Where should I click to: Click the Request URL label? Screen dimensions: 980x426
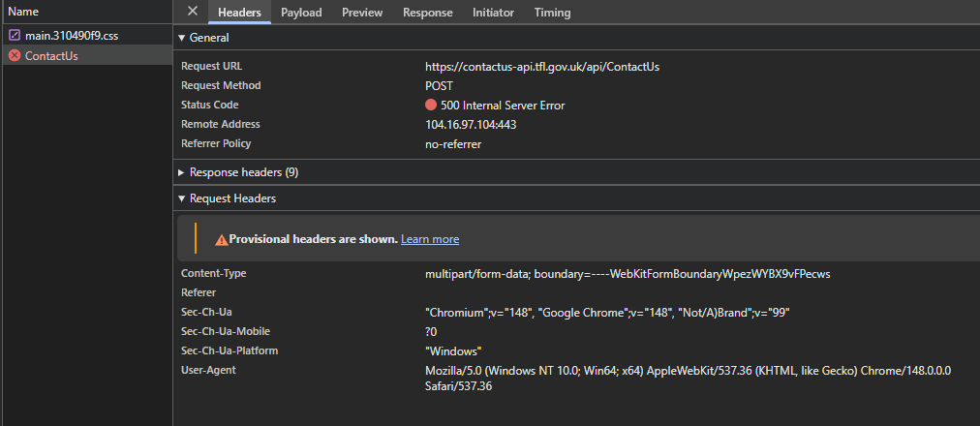[211, 66]
